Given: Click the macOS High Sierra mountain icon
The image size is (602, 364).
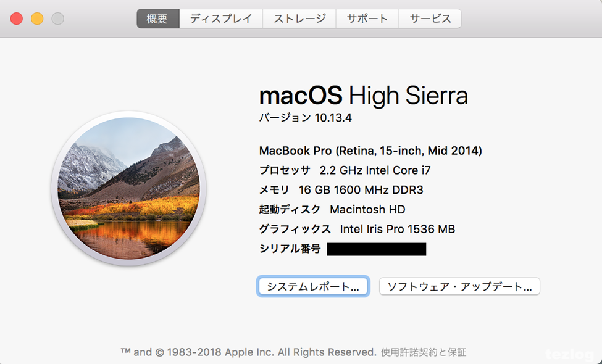Looking at the screenshot, I should tap(128, 188).
